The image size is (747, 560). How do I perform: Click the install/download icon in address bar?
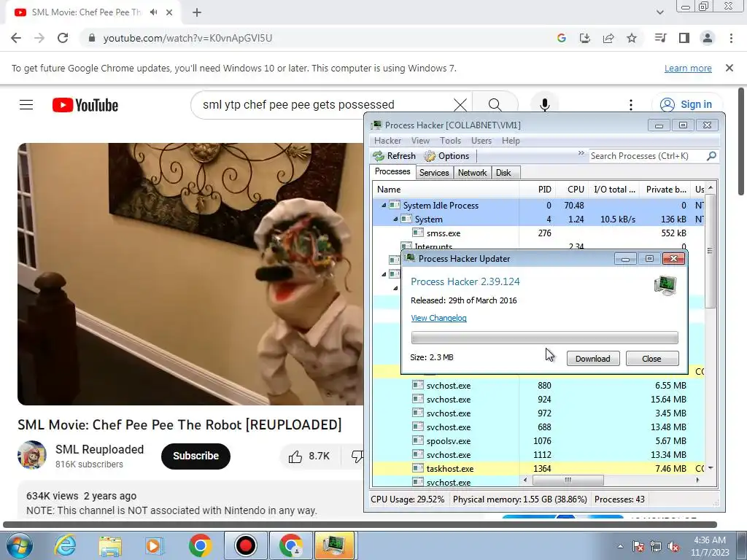[585, 38]
